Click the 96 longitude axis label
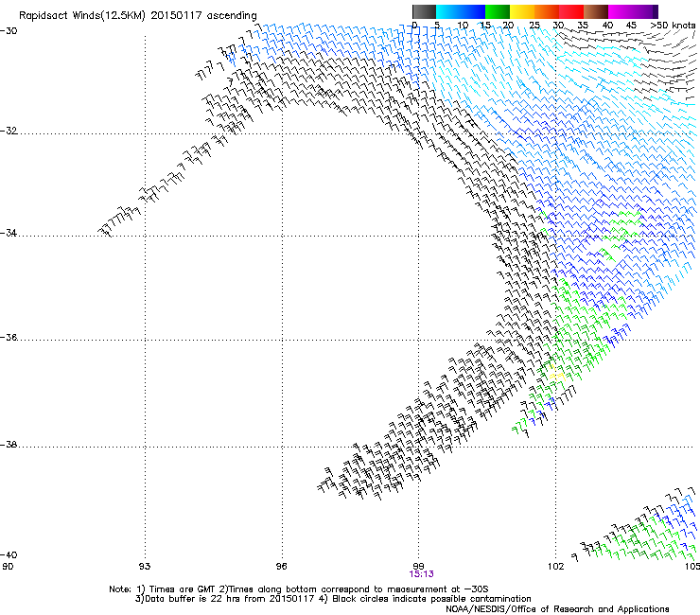The width and height of the screenshot is (700, 615). pos(281,567)
